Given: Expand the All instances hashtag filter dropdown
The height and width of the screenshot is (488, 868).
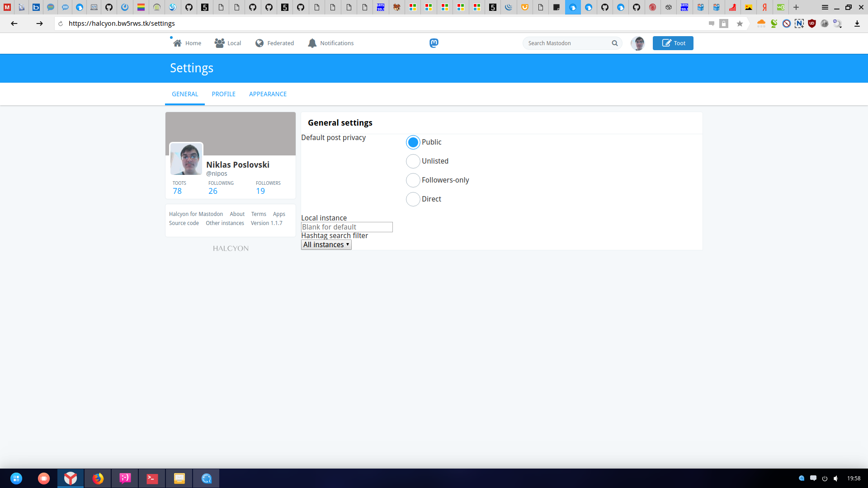Looking at the screenshot, I should pos(326,244).
